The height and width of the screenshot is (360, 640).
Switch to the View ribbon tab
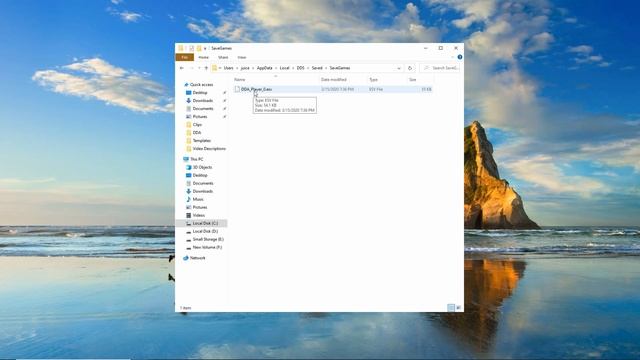click(x=242, y=58)
